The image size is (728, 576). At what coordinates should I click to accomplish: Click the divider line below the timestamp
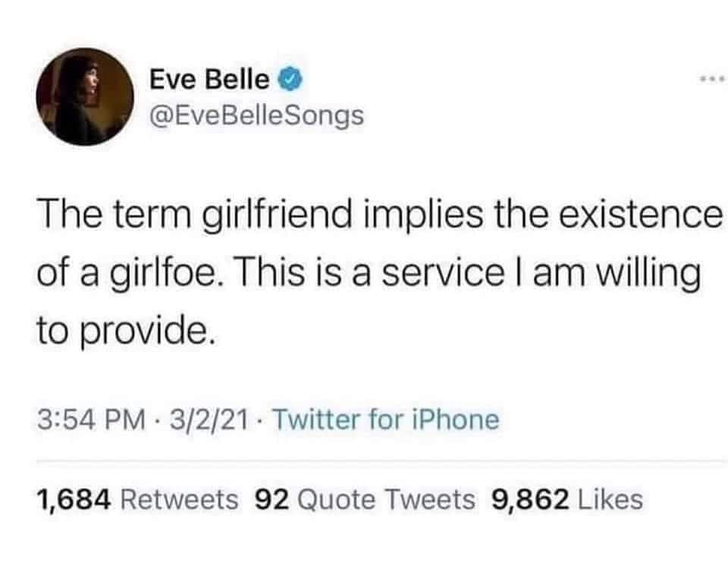tap(364, 461)
